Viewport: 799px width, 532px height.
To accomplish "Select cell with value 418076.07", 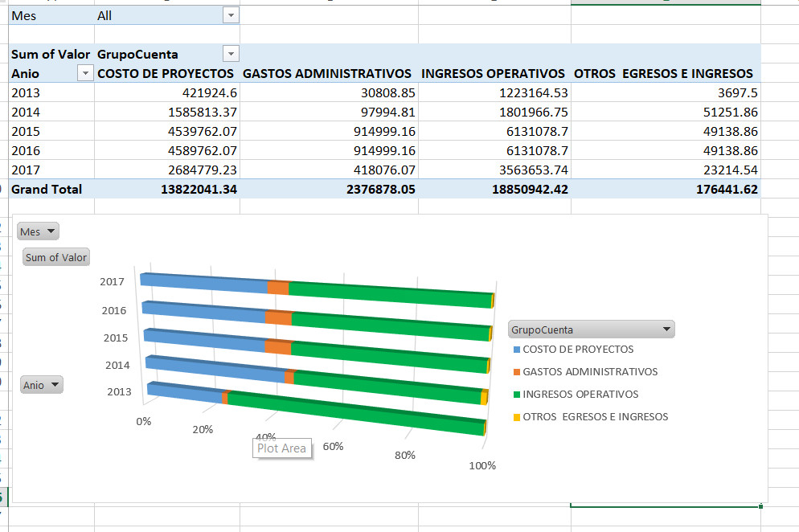I will [330, 170].
